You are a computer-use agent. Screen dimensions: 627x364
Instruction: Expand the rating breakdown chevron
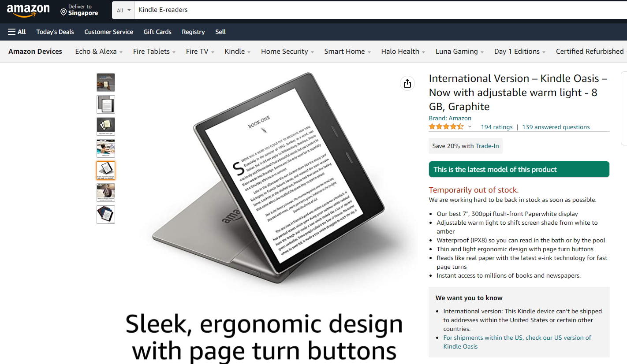470,127
